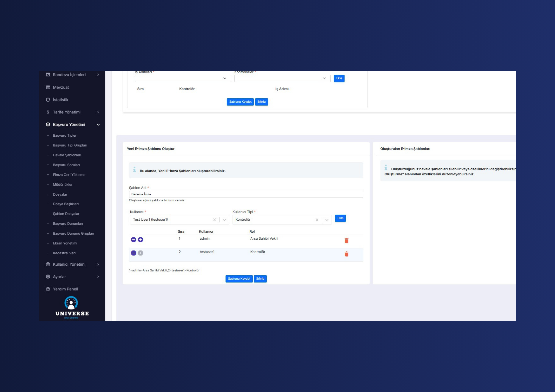Screen dimensions: 555x392
Task: Click Kontrolör role cell in testuser1 row
Action: coord(258,252)
